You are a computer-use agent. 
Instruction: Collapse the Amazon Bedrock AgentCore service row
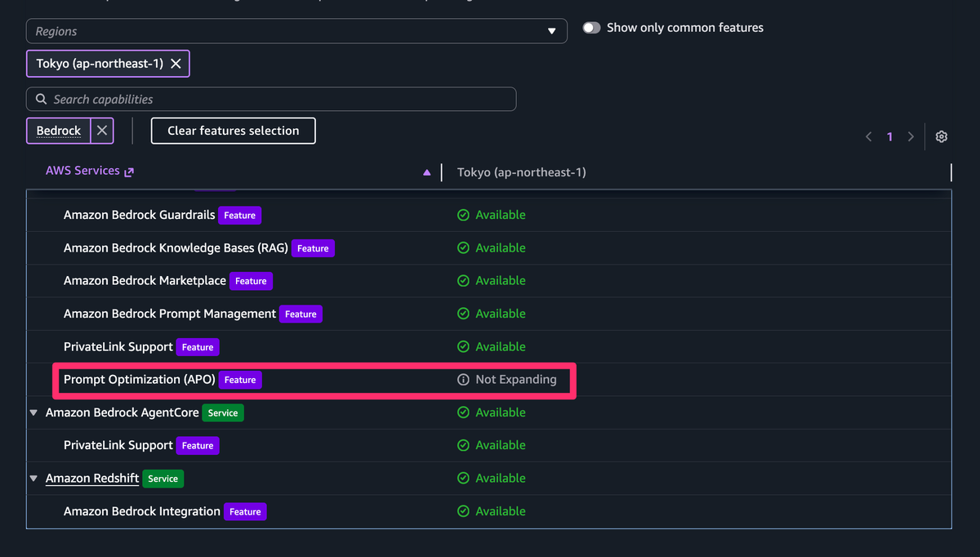33,412
